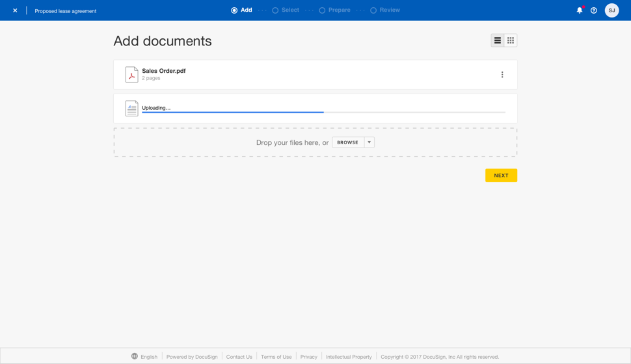The height and width of the screenshot is (364, 631).
Task: Click the Uploading… label
Action: (x=156, y=108)
